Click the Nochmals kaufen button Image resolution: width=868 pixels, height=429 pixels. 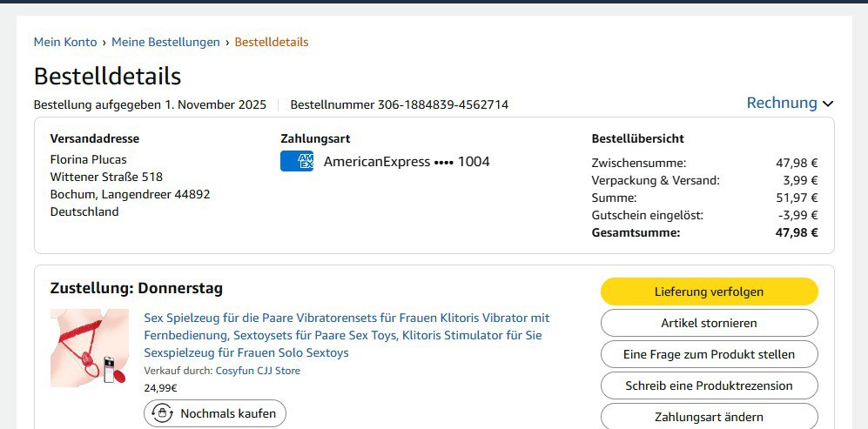pyautogui.click(x=215, y=413)
